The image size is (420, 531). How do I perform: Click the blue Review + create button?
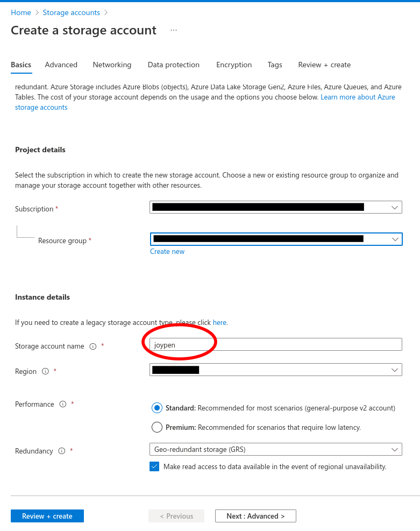pos(47,516)
